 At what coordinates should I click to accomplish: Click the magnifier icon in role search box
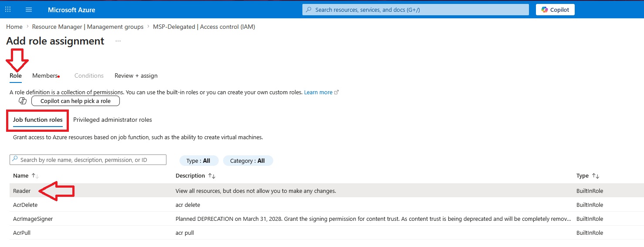15,160
